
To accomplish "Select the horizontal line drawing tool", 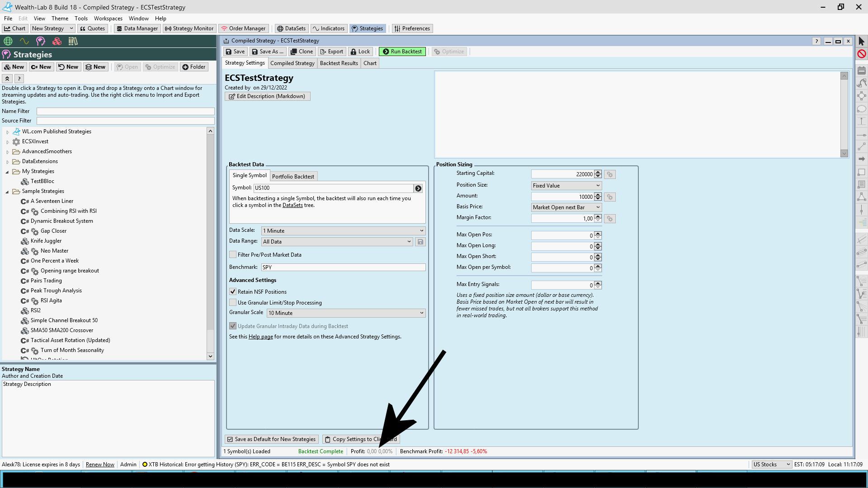I will (x=862, y=135).
